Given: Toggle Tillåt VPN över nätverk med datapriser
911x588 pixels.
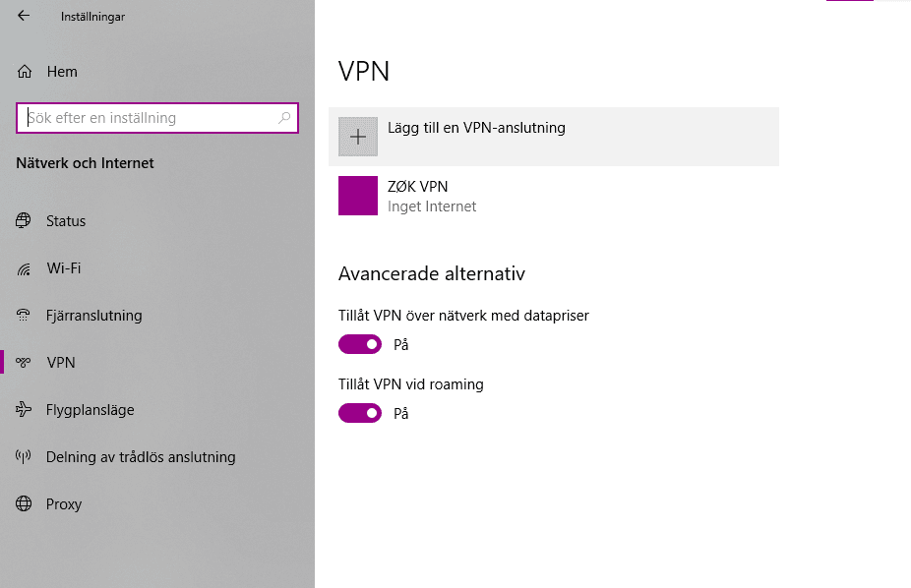Looking at the screenshot, I should click(x=360, y=344).
